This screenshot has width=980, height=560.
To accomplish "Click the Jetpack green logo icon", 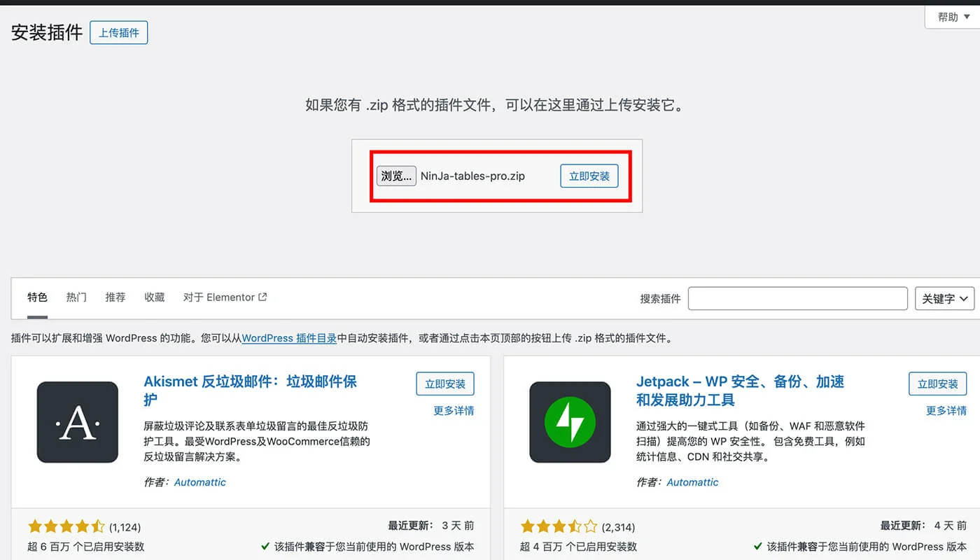I will (569, 422).
